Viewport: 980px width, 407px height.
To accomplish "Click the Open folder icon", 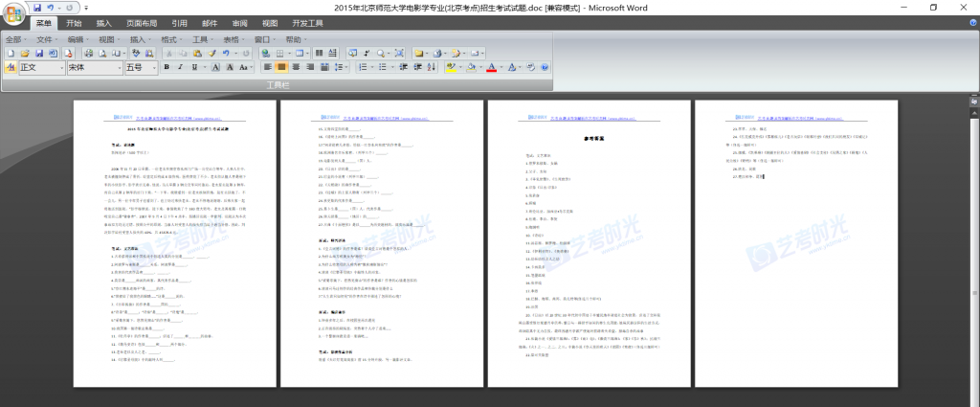I will click(x=24, y=53).
